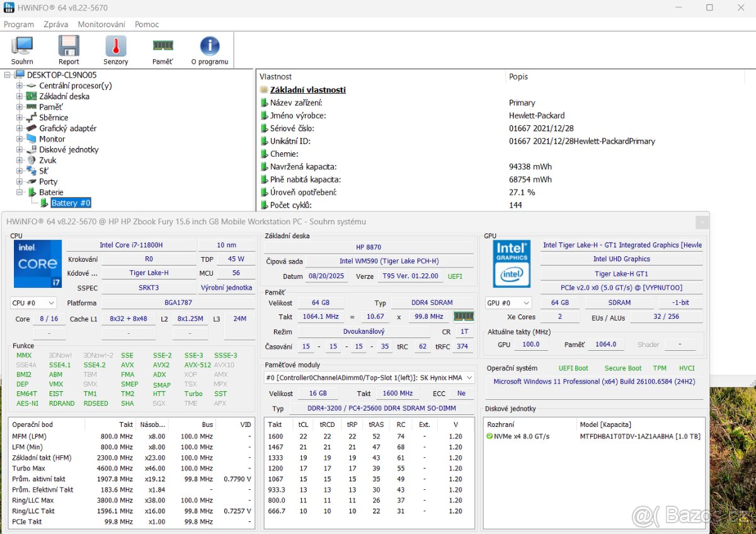Collapse the Baterie tree node

pos(20,192)
